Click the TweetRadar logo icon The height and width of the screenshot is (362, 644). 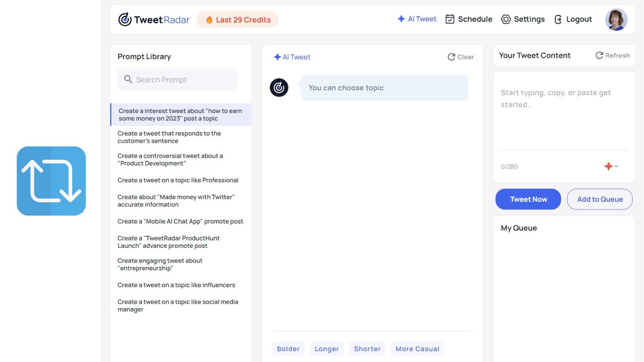click(125, 19)
